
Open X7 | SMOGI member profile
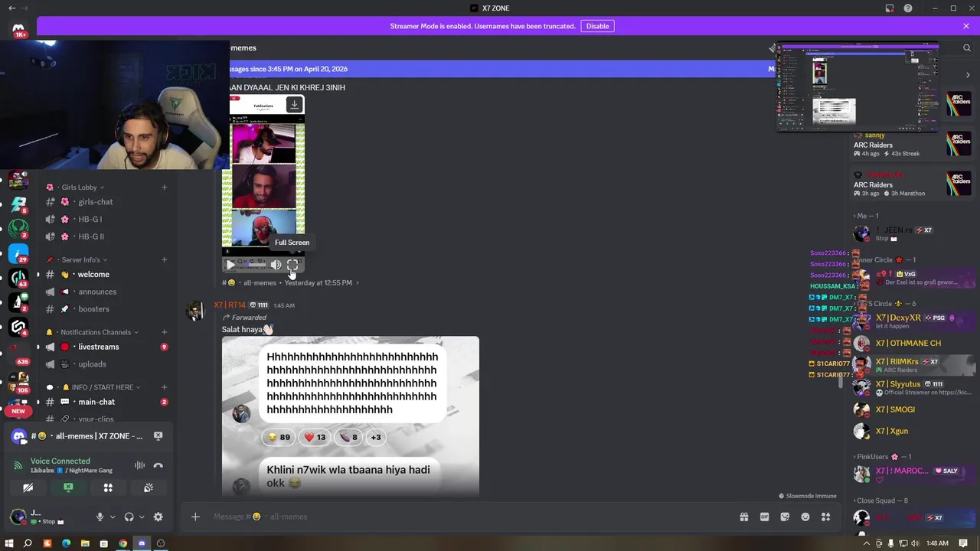coord(913,409)
